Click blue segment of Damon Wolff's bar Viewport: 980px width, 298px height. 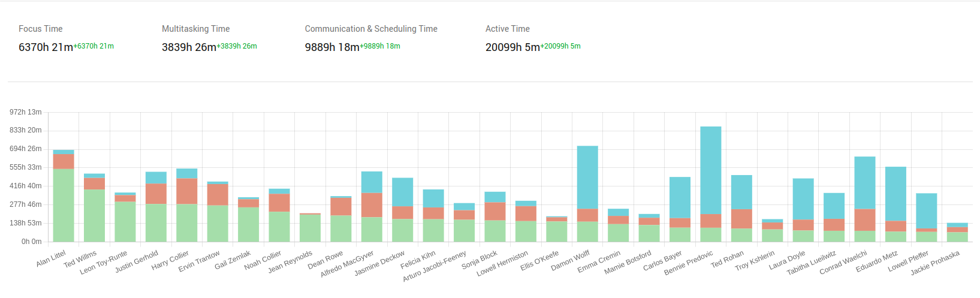click(x=587, y=177)
